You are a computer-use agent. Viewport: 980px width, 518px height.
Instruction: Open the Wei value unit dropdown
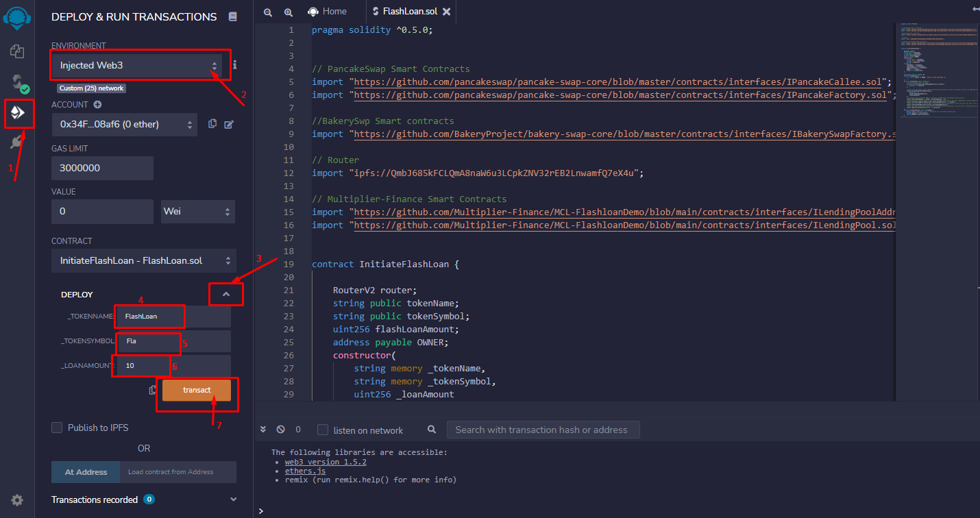pyautogui.click(x=198, y=212)
